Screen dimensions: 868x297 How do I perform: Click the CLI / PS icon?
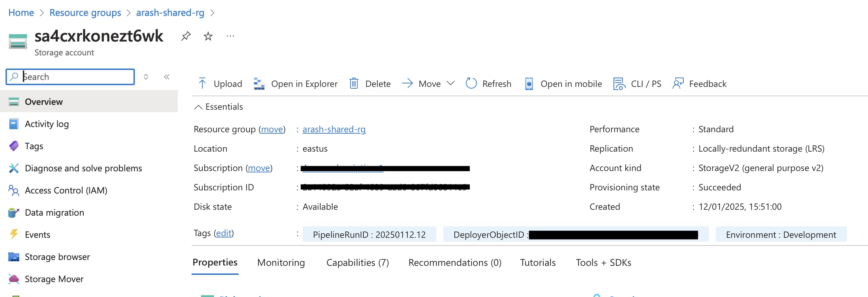(x=619, y=83)
